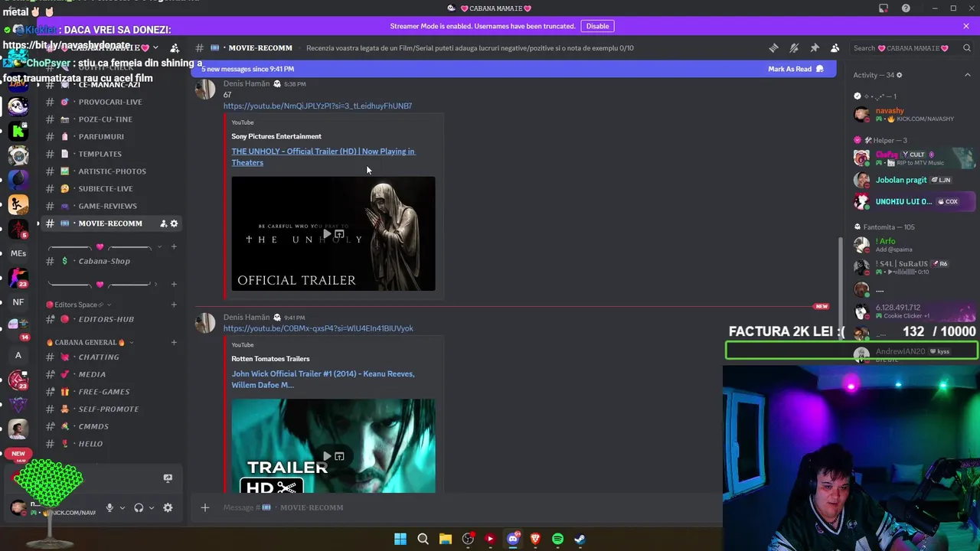The width and height of the screenshot is (980, 551).
Task: Open the youtu.be link above John Wick embed
Action: click(318, 328)
